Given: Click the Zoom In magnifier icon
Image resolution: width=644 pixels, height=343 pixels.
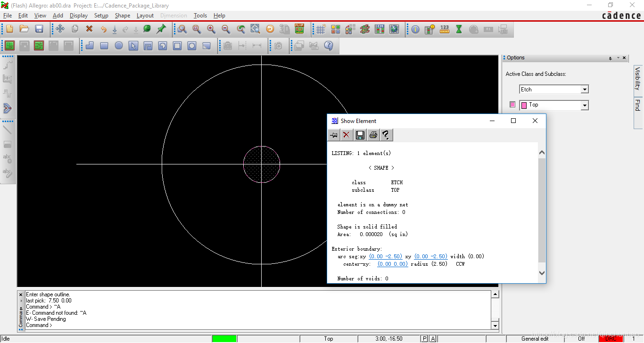Looking at the screenshot, I should point(211,29).
